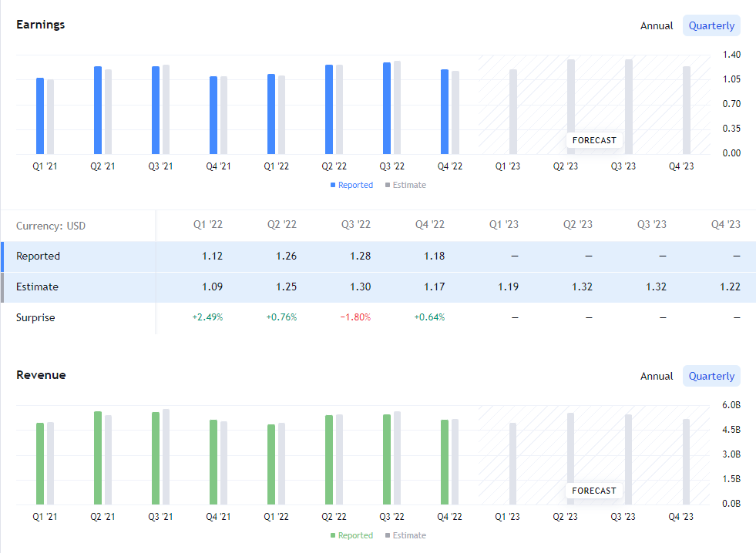Select the Reported row in the earnings table
The height and width of the screenshot is (553, 756).
[x=39, y=256]
